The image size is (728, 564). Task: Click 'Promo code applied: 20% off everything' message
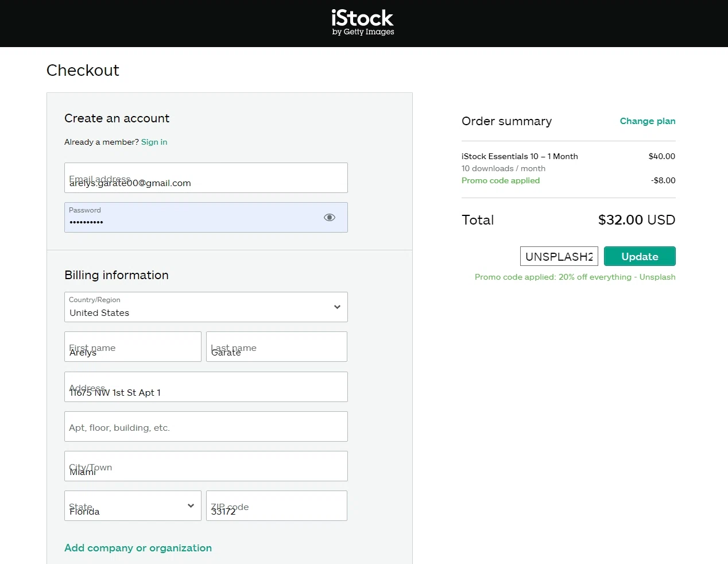tap(575, 277)
